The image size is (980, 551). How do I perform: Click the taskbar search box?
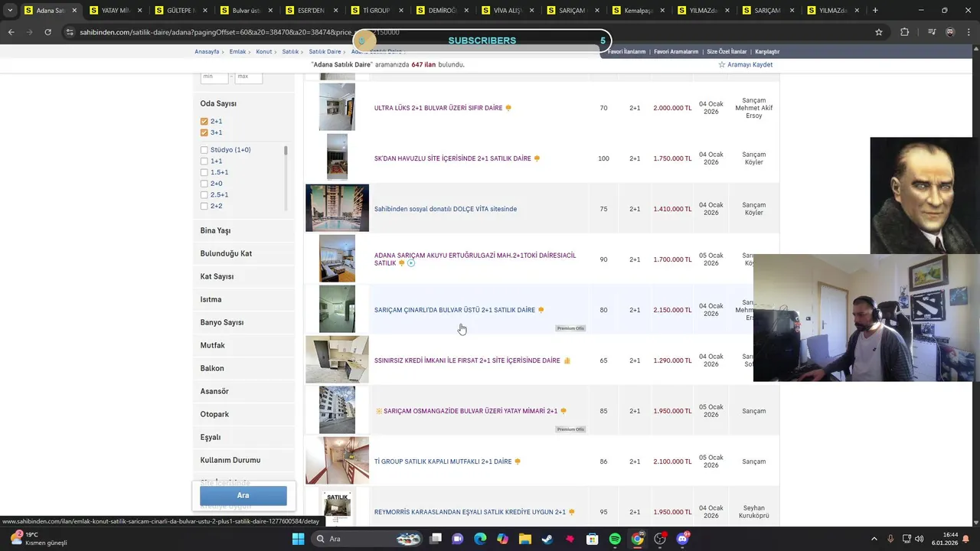tap(367, 539)
